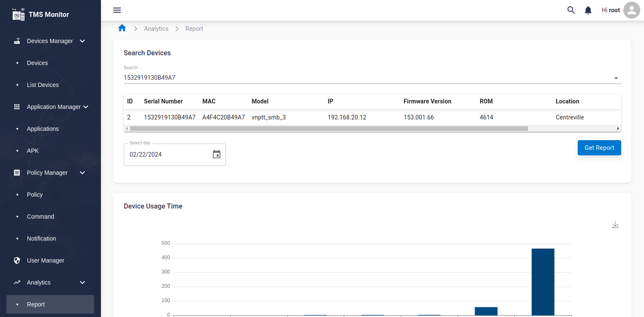The height and width of the screenshot is (317, 644).
Task: Click the Analytics breadcrumb link
Action: [156, 29]
